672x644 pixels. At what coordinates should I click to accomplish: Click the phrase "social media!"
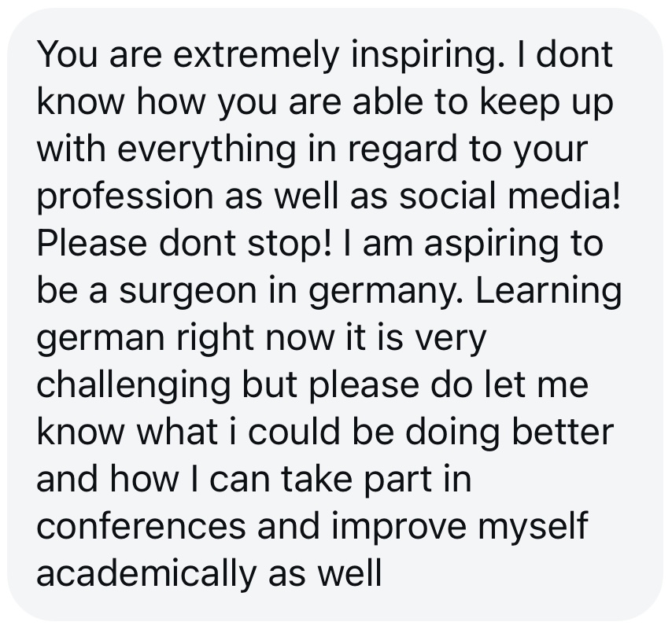tap(510, 197)
